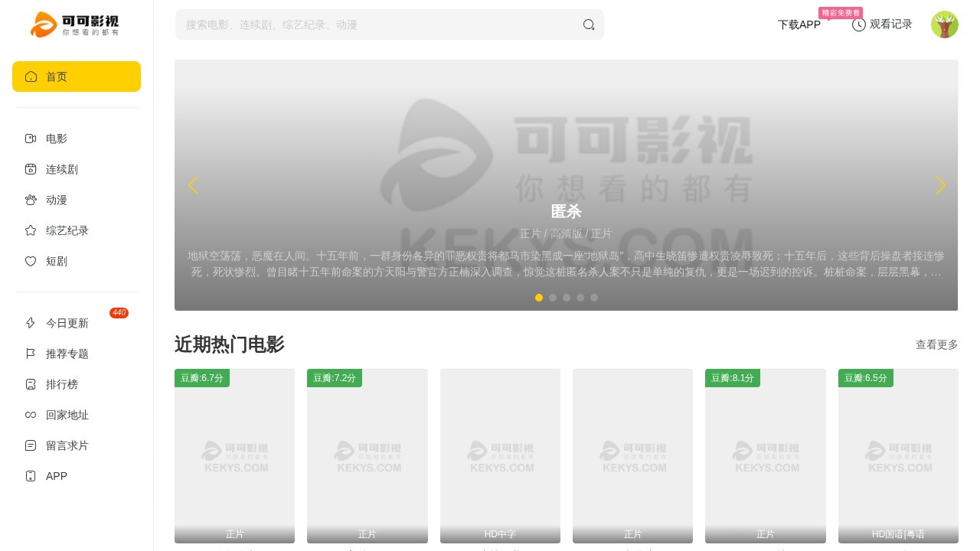Open 连续剧 in the sidebar menu
980x551 pixels.
point(61,169)
